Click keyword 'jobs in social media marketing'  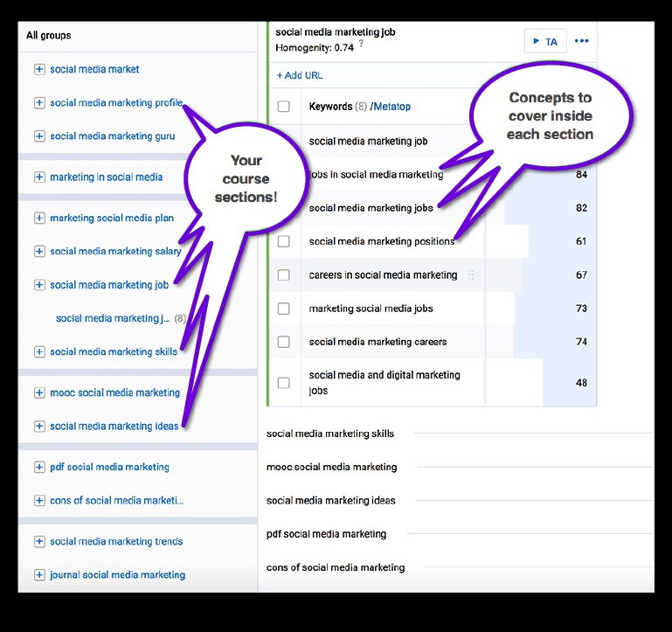(x=376, y=175)
